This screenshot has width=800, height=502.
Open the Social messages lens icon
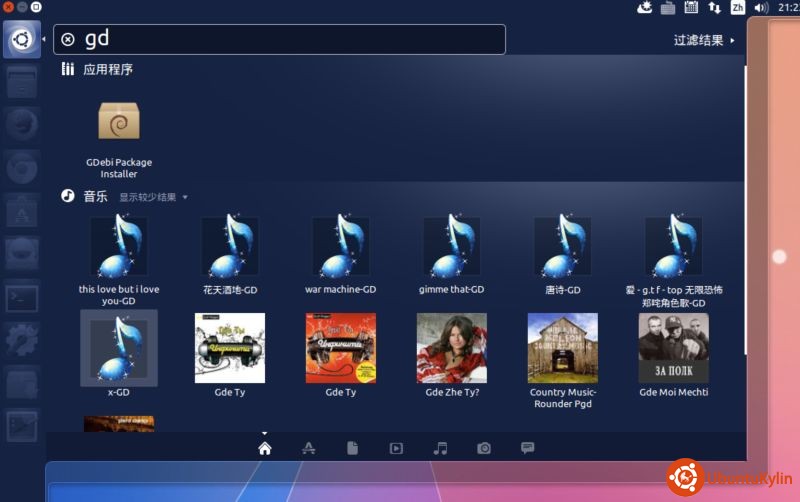528,448
